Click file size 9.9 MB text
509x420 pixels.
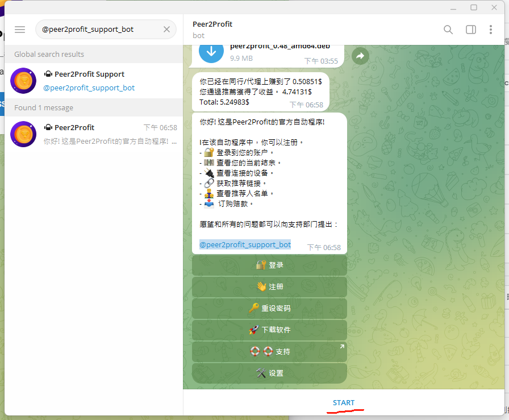pos(241,58)
